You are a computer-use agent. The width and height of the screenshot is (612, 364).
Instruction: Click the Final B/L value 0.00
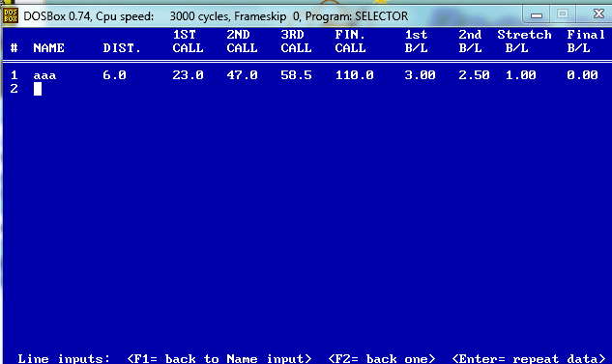pos(582,74)
